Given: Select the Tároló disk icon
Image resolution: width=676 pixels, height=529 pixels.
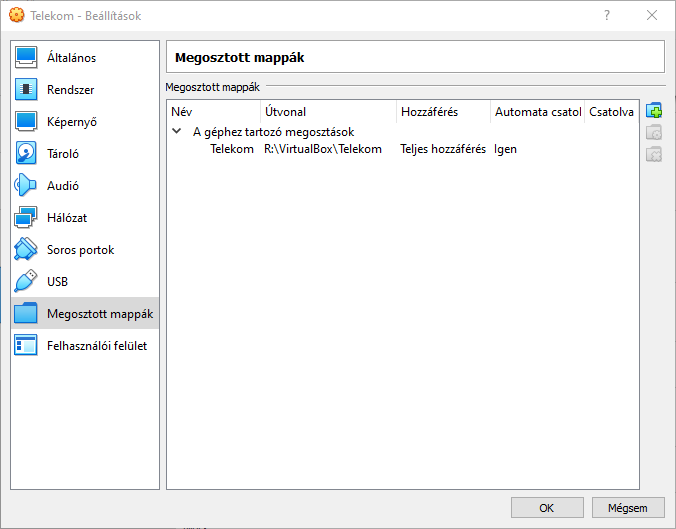Looking at the screenshot, I should pos(26,153).
